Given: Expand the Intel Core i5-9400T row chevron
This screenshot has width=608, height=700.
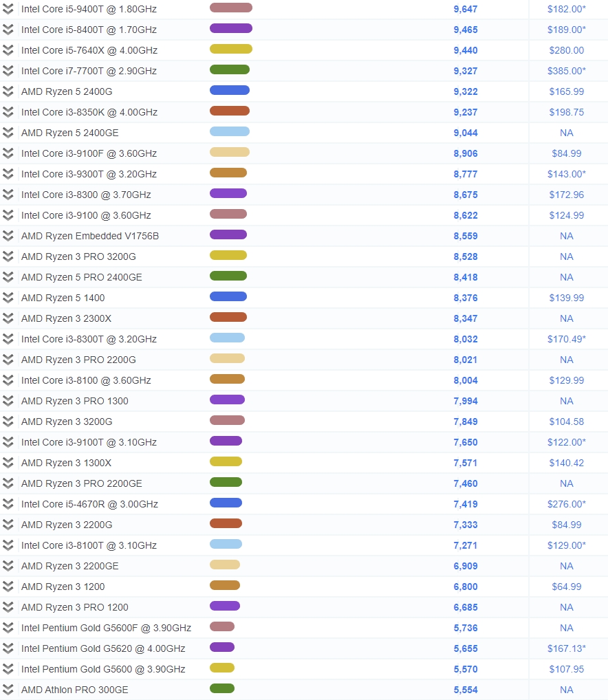Looking at the screenshot, I should (x=8, y=9).
